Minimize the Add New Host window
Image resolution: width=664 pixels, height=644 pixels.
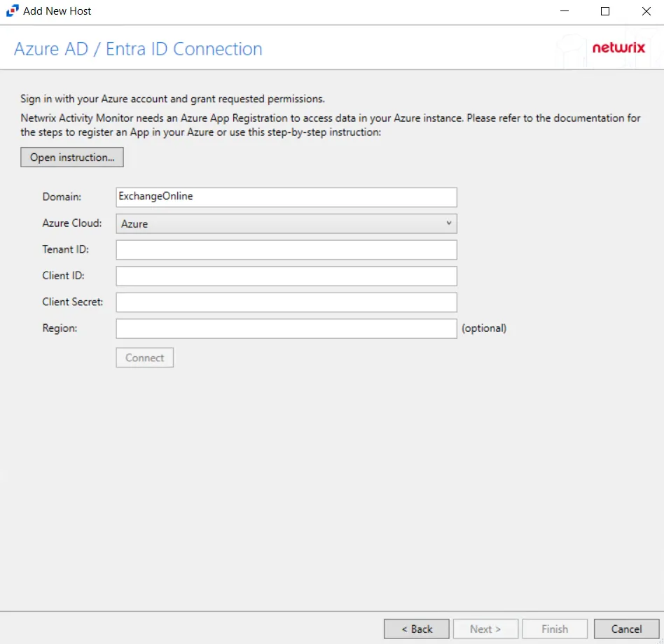[564, 11]
